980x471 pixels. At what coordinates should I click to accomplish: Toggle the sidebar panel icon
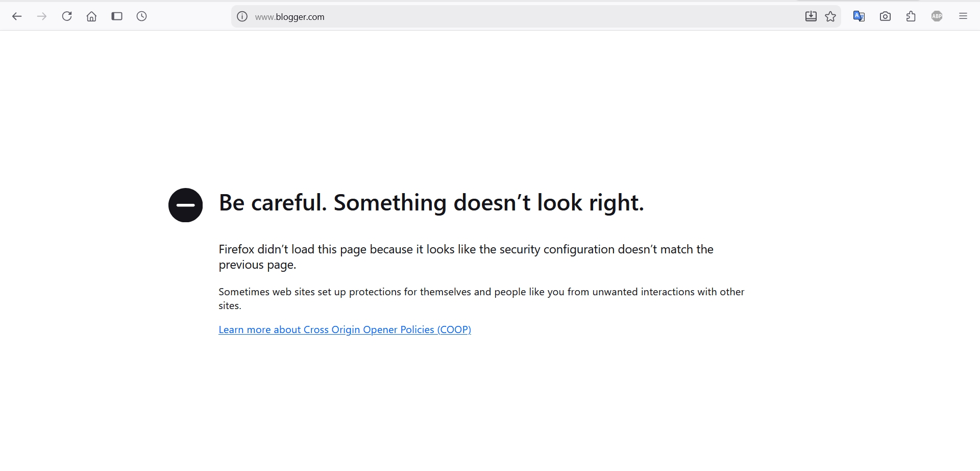tap(117, 16)
